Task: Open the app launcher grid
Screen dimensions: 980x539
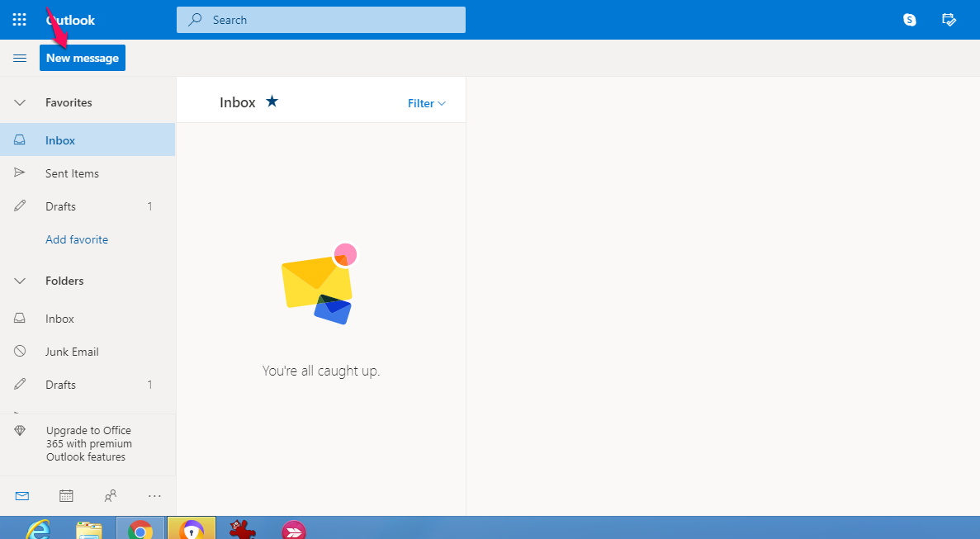Action: point(19,19)
